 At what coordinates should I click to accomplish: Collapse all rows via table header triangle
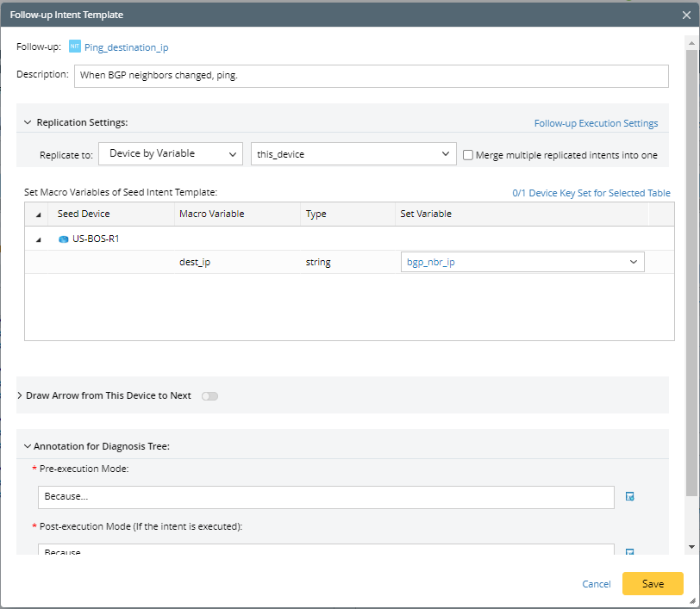coord(37,214)
